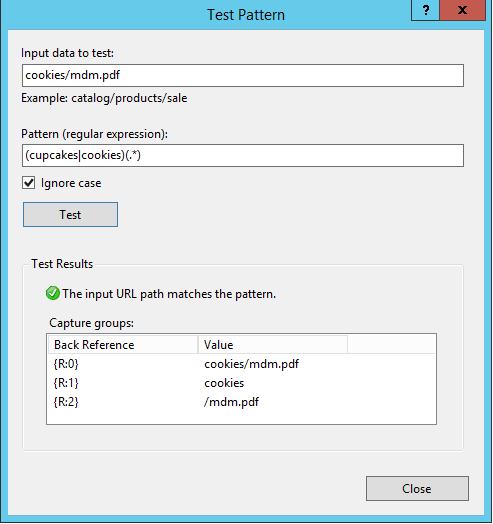Click the cookies value in the {R:1} row
The width and height of the screenshot is (493, 524).
click(x=224, y=383)
